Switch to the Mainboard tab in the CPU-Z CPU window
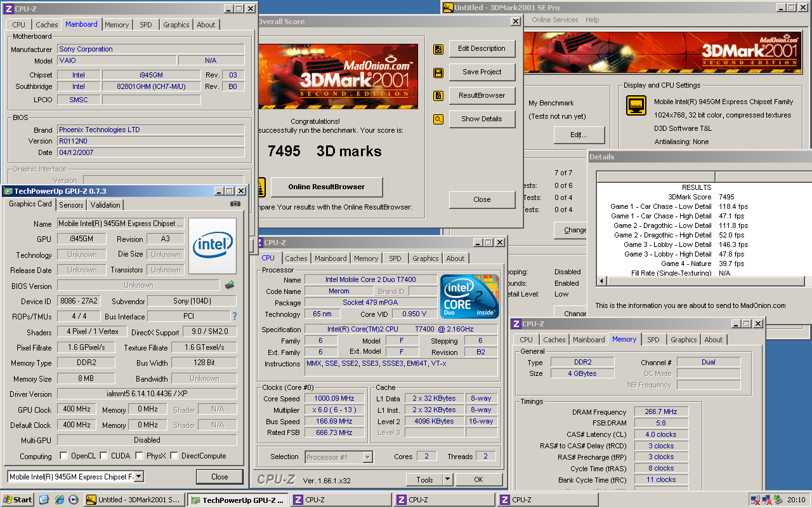This screenshot has height=508, width=812. pyautogui.click(x=331, y=258)
